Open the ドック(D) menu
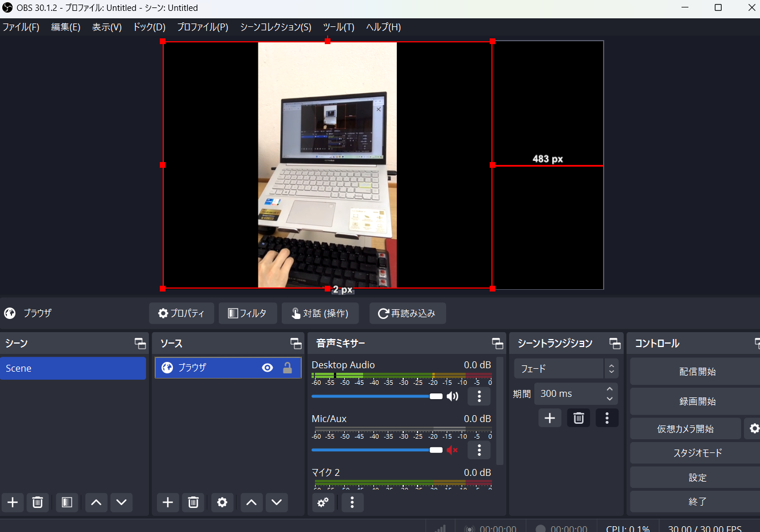 (x=149, y=27)
